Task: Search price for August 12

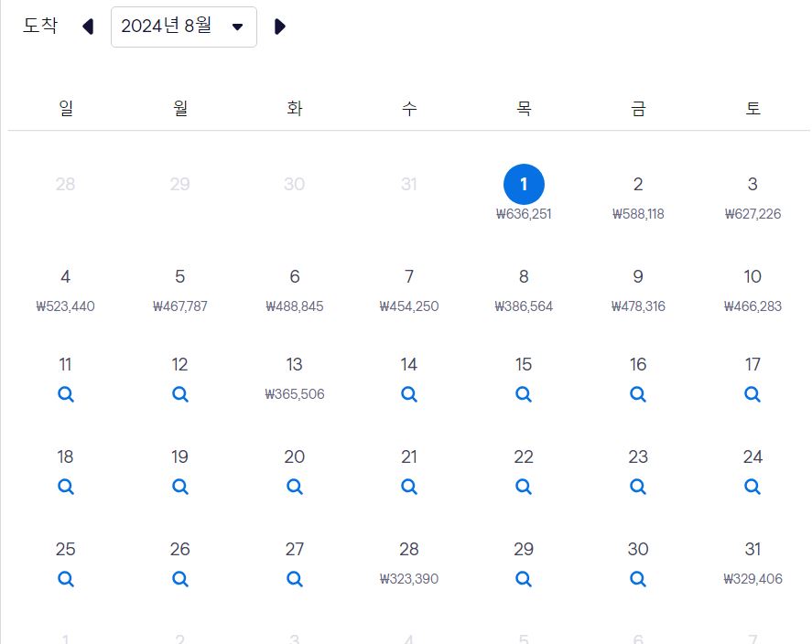Action: click(x=180, y=394)
